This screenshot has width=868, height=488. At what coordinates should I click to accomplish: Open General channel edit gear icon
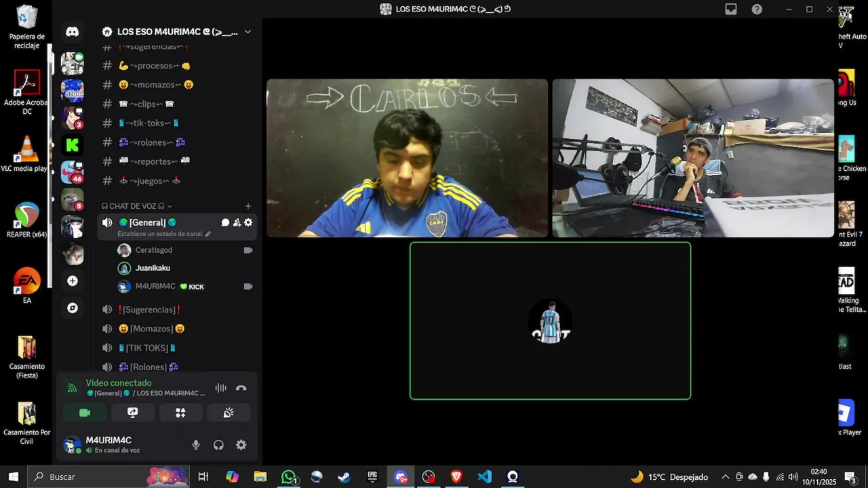click(248, 222)
